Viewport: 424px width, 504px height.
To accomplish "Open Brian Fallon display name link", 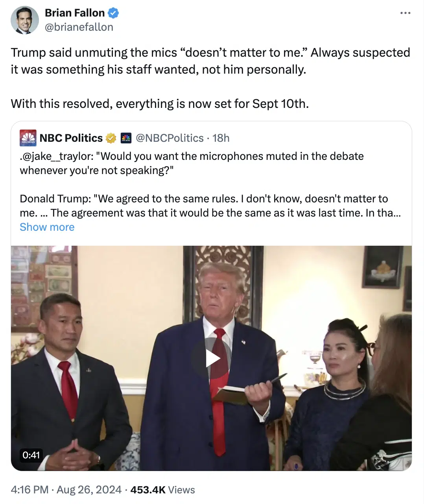I will tap(75, 13).
